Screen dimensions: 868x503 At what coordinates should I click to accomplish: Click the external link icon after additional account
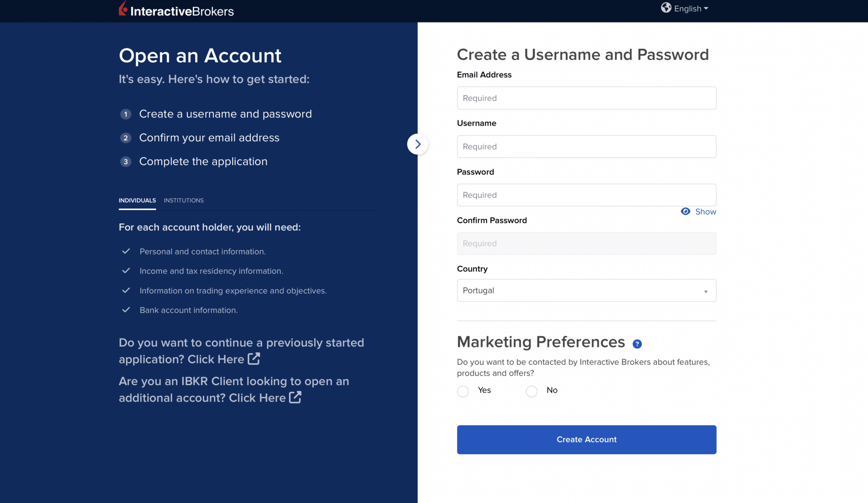(295, 397)
